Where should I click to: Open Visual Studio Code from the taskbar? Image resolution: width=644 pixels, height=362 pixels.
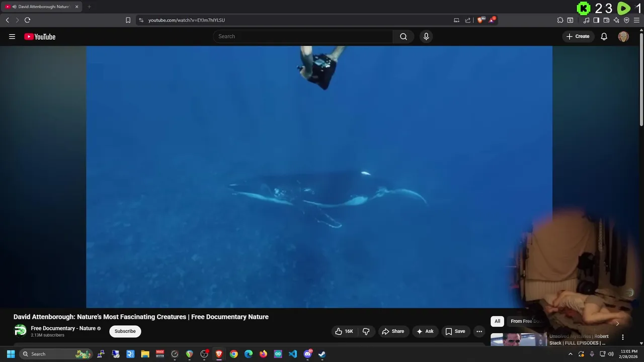[x=293, y=354]
